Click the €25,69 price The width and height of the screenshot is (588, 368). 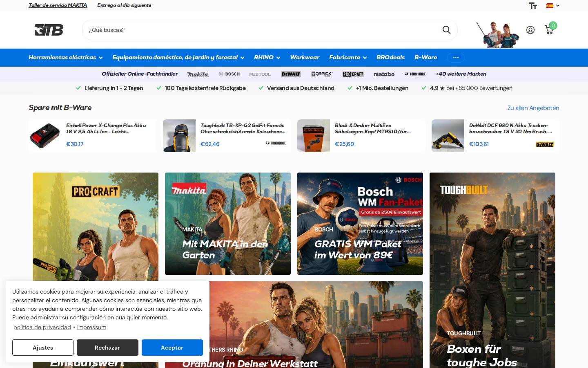(x=344, y=144)
